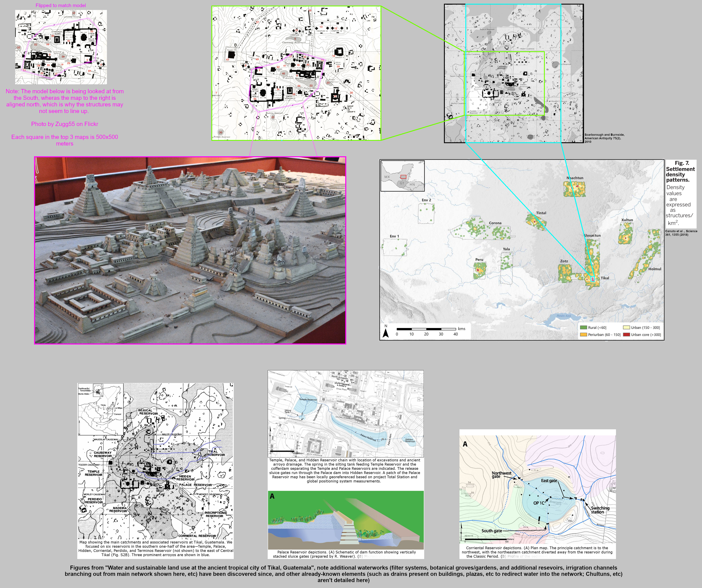
Task: Click the Yala site label
Action: (507, 249)
